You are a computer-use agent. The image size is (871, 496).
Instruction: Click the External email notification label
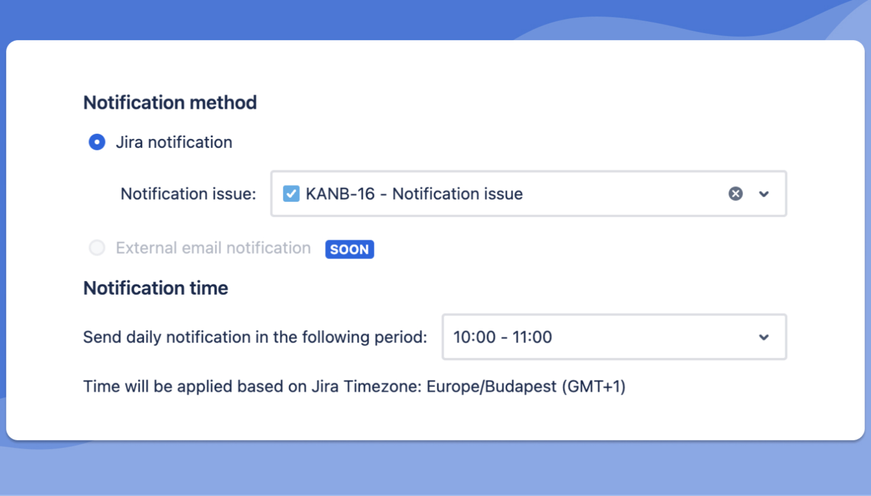pos(213,248)
